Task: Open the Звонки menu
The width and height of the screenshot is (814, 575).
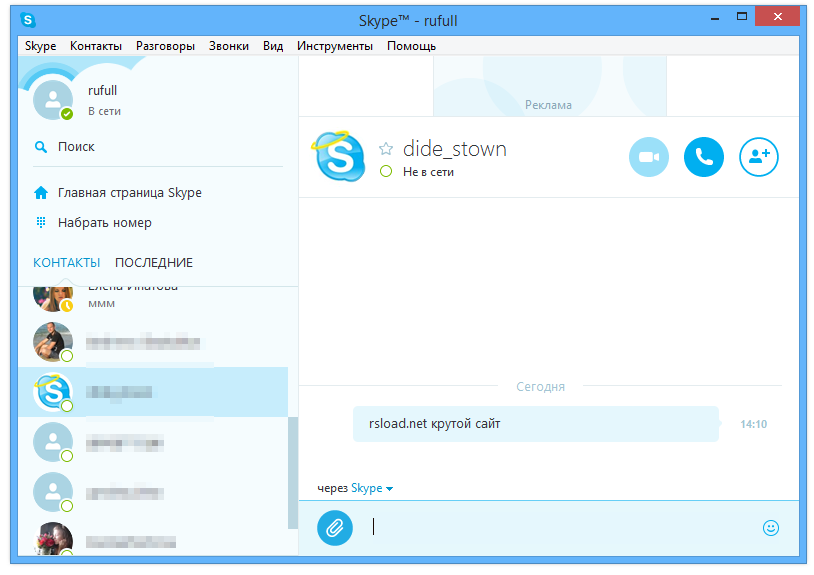Action: pos(228,46)
